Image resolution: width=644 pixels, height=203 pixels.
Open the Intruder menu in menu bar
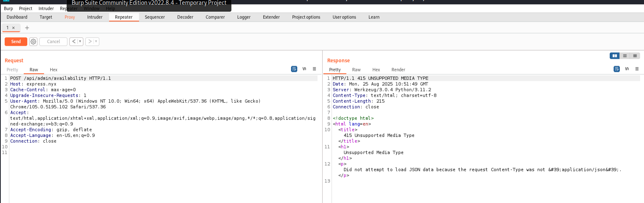point(46,9)
